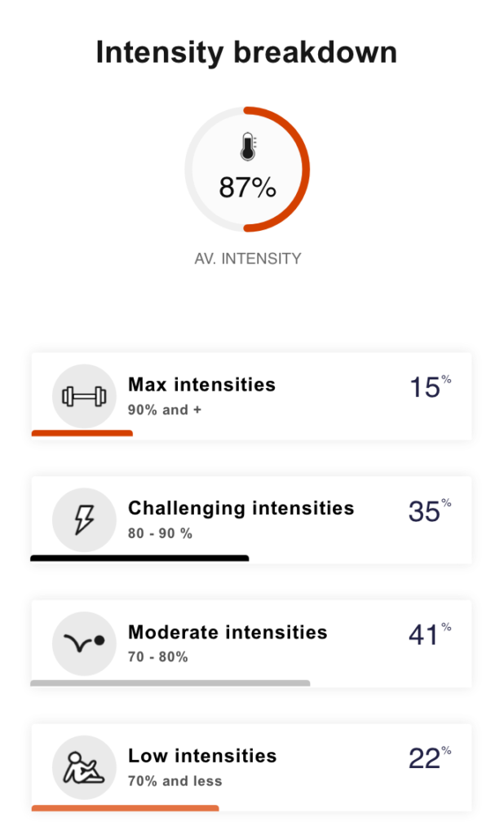Click the 22% Low intensities value
The image size is (504, 835).
coord(430,758)
